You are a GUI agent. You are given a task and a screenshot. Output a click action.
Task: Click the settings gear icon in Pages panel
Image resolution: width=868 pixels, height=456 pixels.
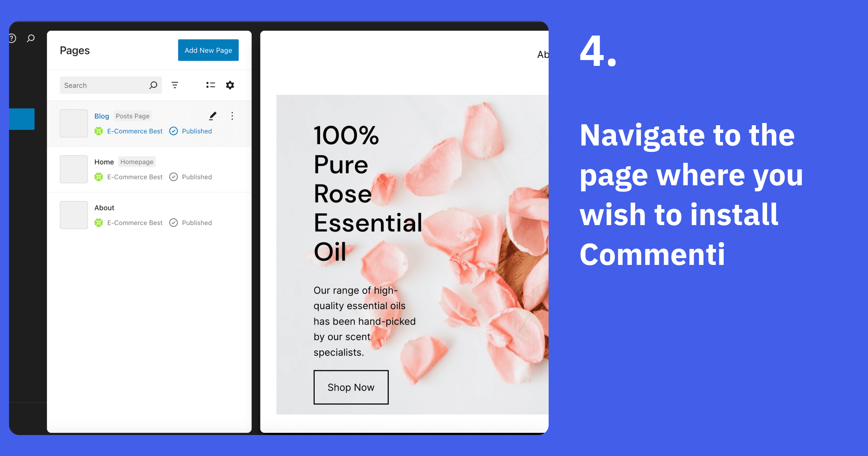click(x=230, y=85)
